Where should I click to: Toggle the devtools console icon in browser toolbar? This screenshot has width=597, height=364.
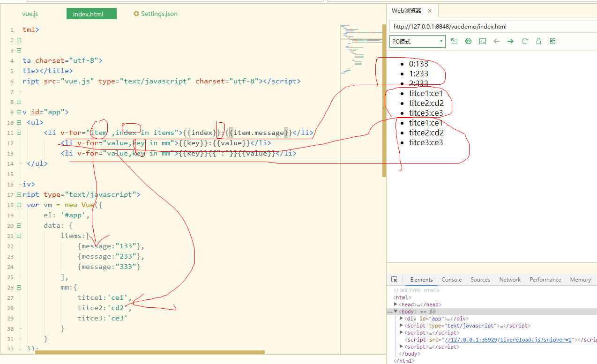point(482,41)
